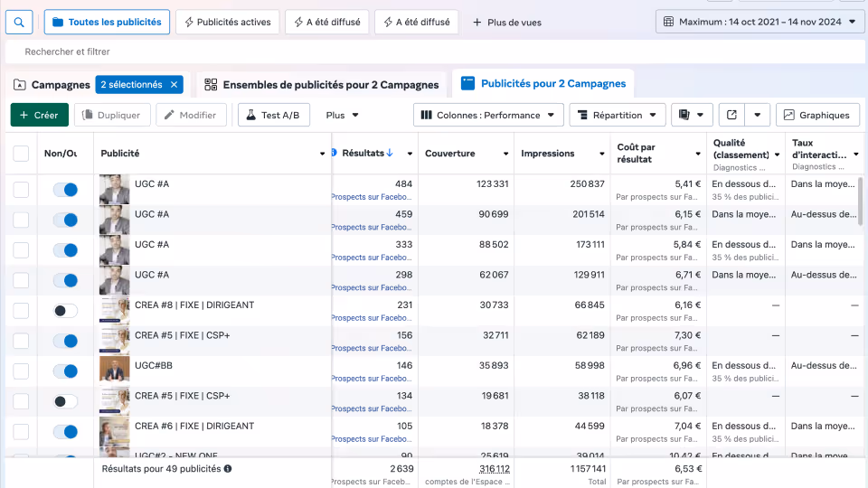Toggle off the UGC#BB ad
Viewport: 868px width, 488px height.
[65, 371]
